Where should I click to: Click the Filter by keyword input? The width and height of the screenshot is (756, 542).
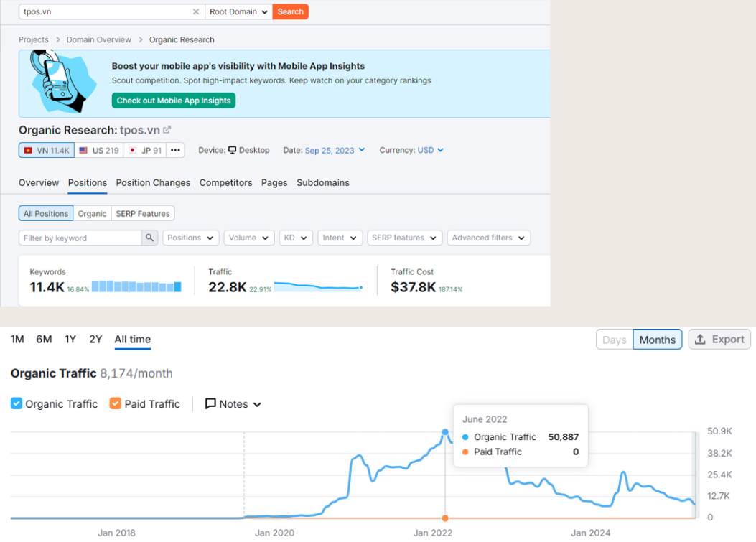click(80, 238)
